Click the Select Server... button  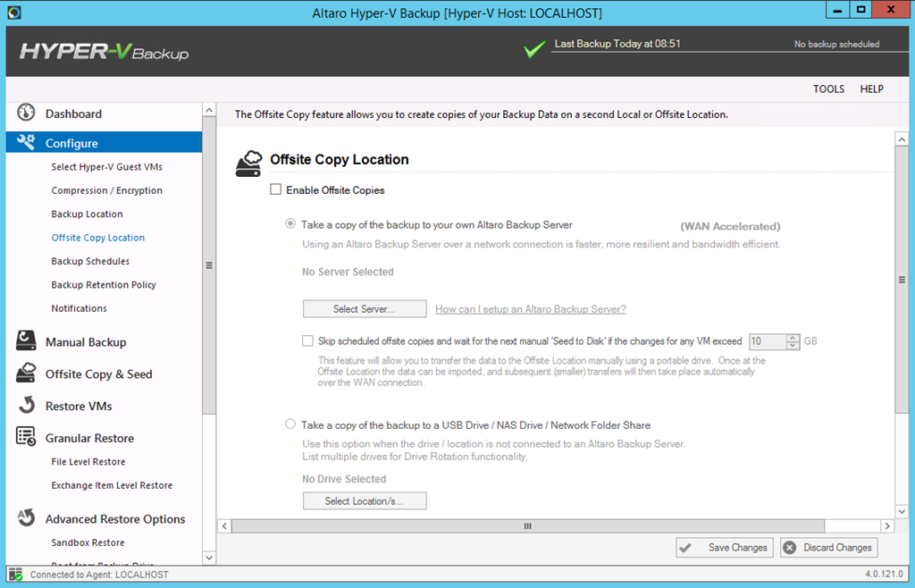click(x=365, y=309)
